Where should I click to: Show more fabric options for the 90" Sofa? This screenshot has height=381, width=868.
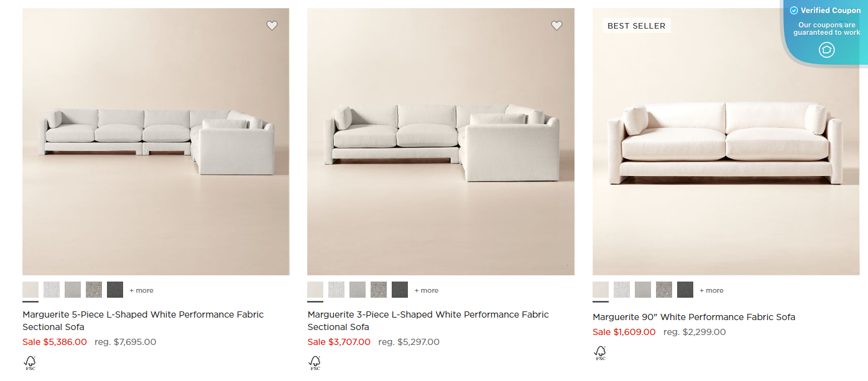coord(712,290)
